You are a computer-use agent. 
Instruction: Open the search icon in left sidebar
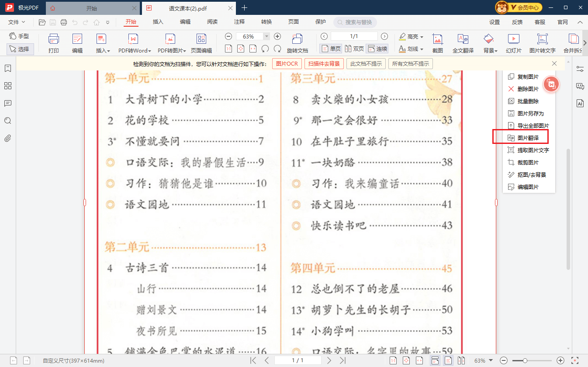point(7,121)
